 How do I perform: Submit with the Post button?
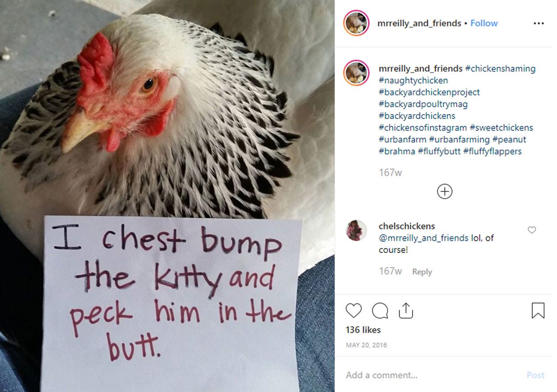535,375
